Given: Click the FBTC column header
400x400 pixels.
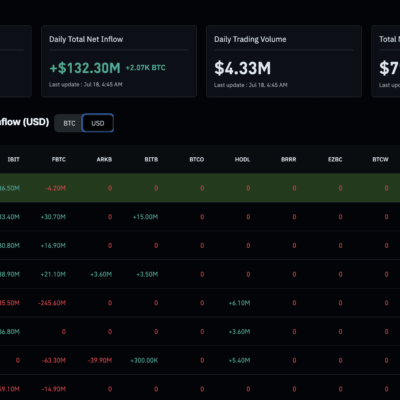Looking at the screenshot, I should pyautogui.click(x=59, y=159).
